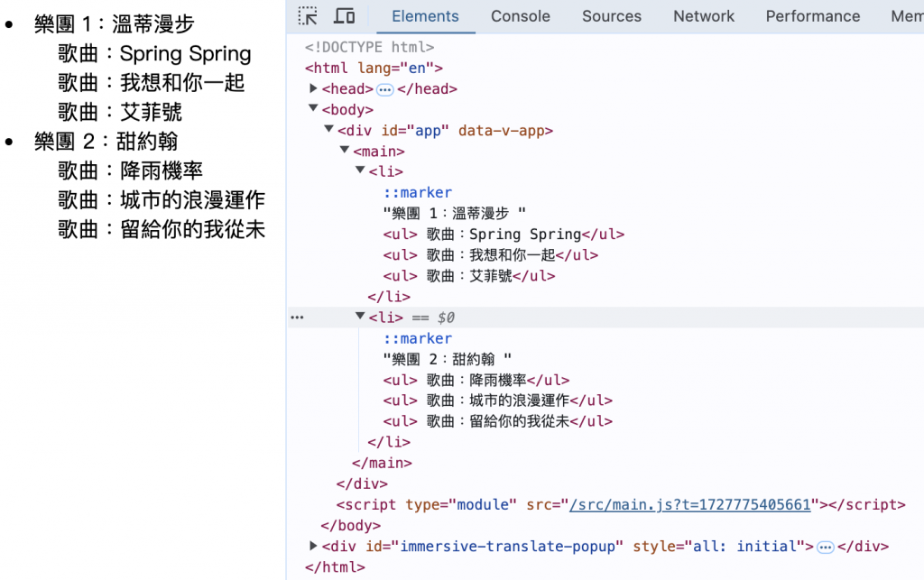Select the html lang="en" line

point(374,68)
